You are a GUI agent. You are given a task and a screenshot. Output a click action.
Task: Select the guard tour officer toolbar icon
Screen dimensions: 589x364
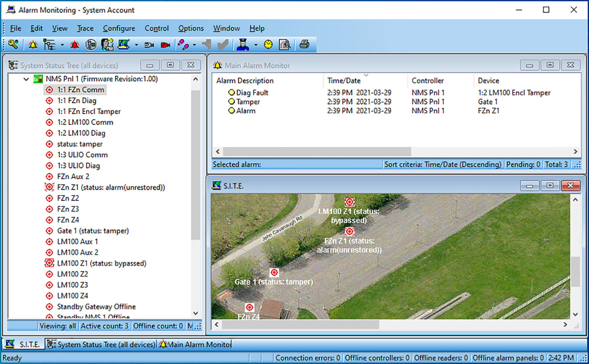pyautogui.click(x=243, y=44)
